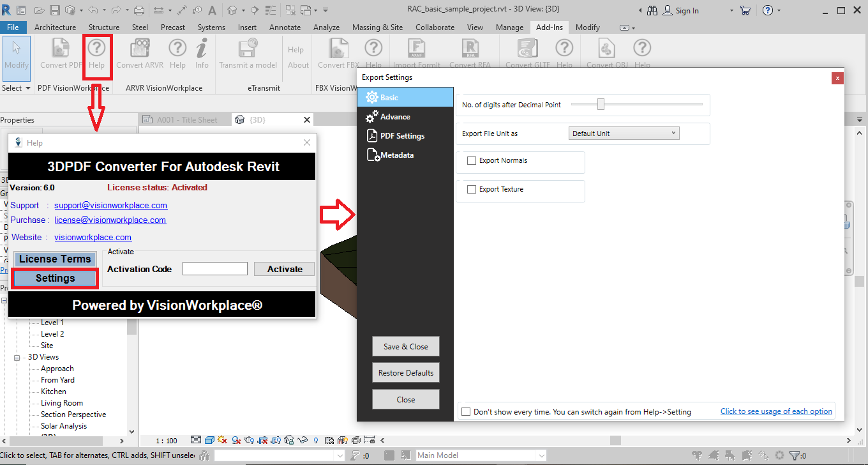Enable the Export Texture checkbox
The width and height of the screenshot is (868, 465).
click(472, 190)
